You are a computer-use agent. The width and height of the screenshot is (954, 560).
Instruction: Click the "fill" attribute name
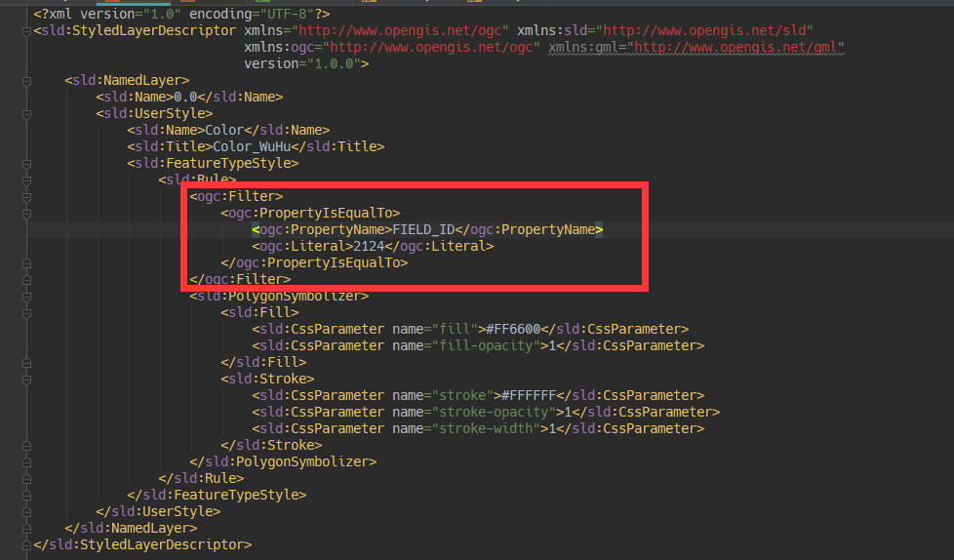coord(456,329)
